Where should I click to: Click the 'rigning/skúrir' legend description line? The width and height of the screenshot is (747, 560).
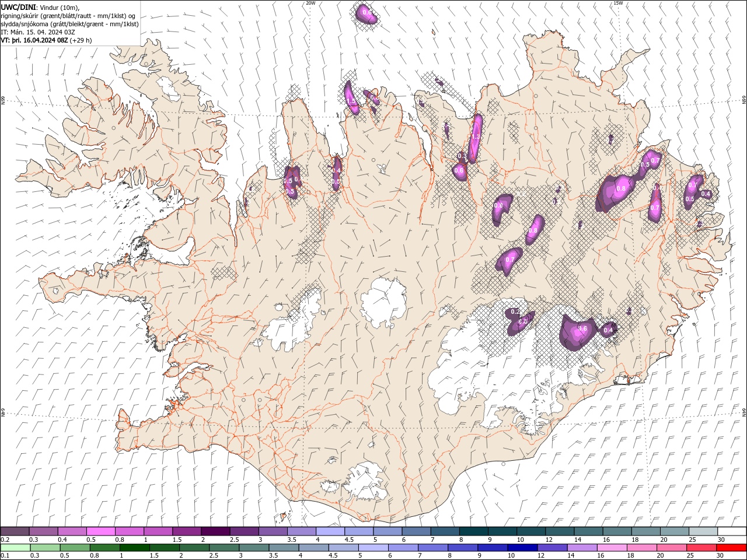[x=68, y=16]
